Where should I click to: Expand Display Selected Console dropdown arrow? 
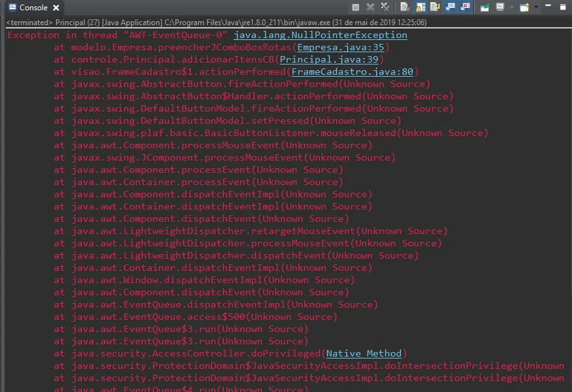tap(511, 7)
